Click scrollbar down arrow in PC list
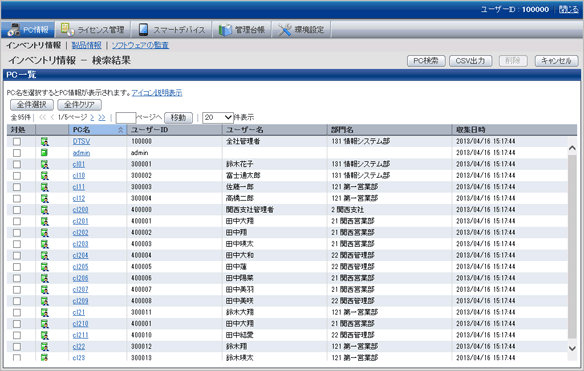The width and height of the screenshot is (584, 371). (572, 349)
